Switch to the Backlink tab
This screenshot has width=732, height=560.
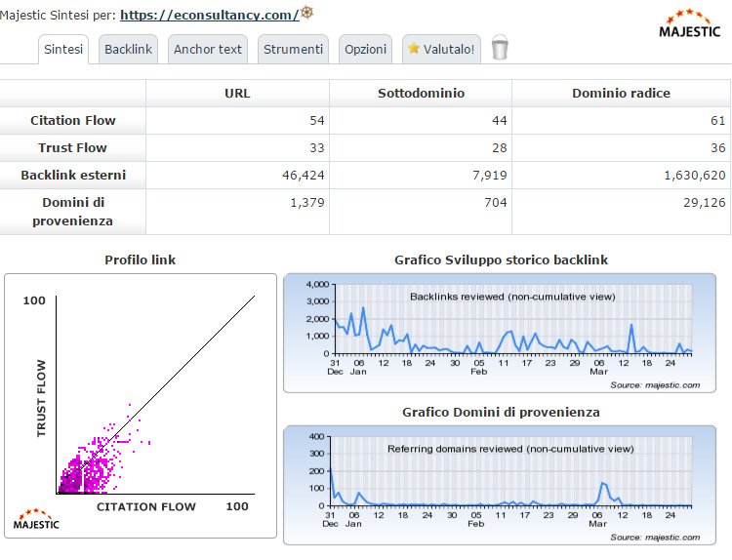(x=129, y=50)
